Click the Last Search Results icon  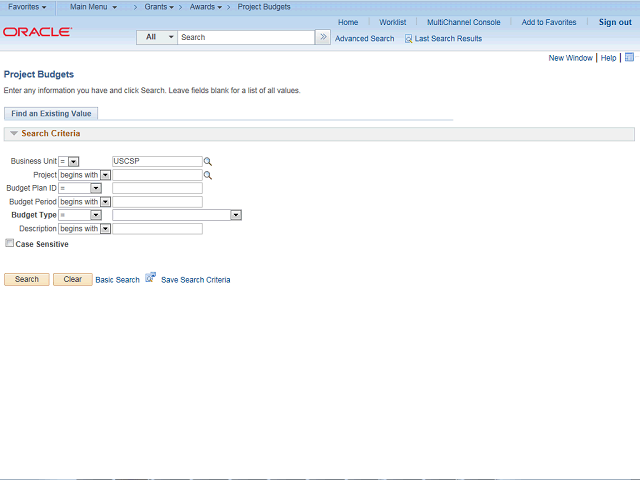coord(408,39)
